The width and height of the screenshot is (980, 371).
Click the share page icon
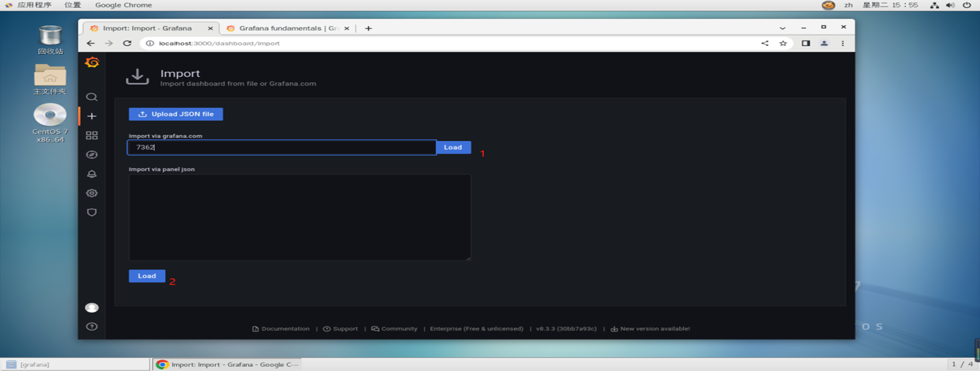coord(765,43)
